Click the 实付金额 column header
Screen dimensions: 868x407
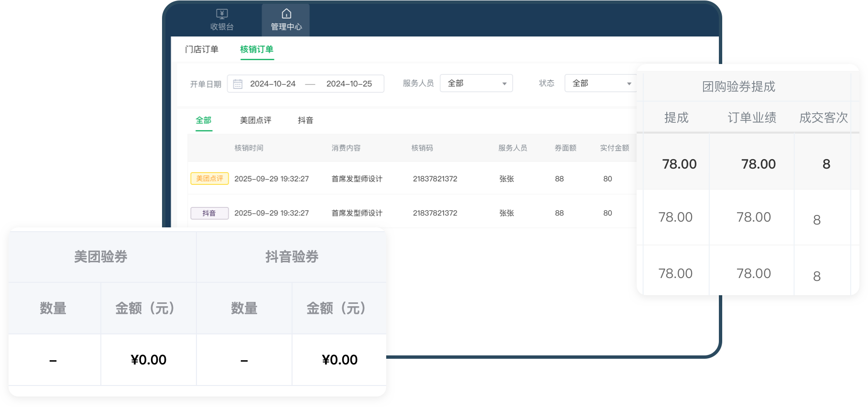[x=615, y=148]
